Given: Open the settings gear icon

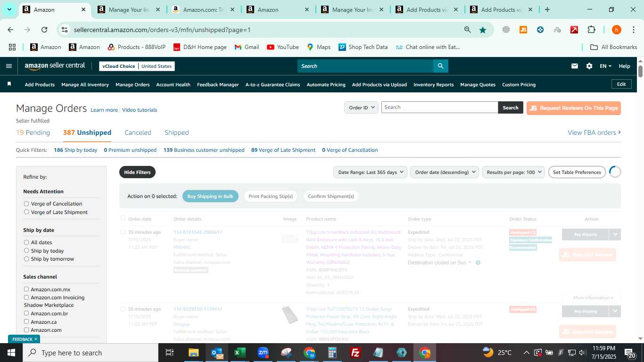Looking at the screenshot, I should click(589, 66).
